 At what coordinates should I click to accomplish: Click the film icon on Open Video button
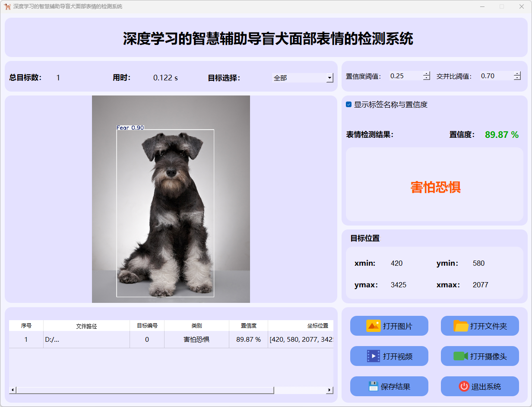coord(373,356)
